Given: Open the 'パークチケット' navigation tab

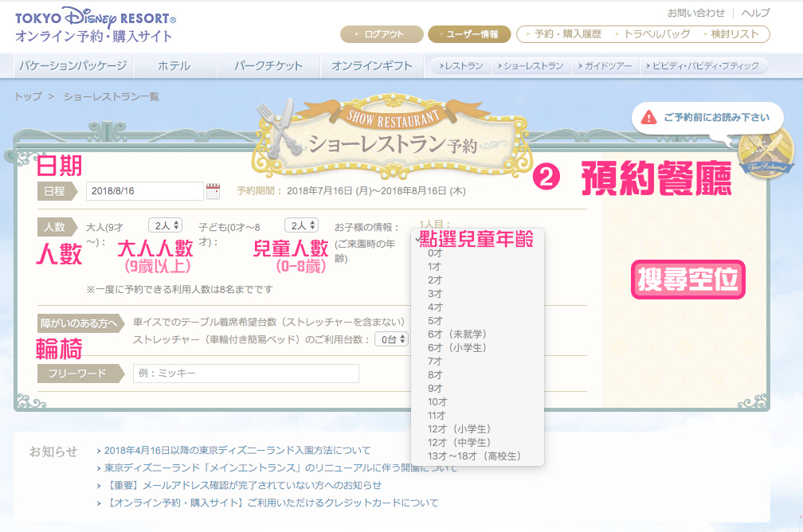Looking at the screenshot, I should point(268,66).
